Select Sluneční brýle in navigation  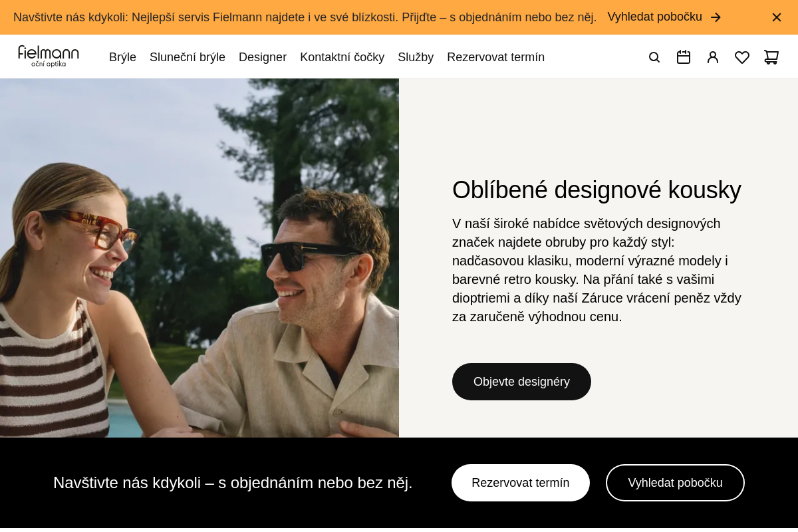(x=188, y=57)
